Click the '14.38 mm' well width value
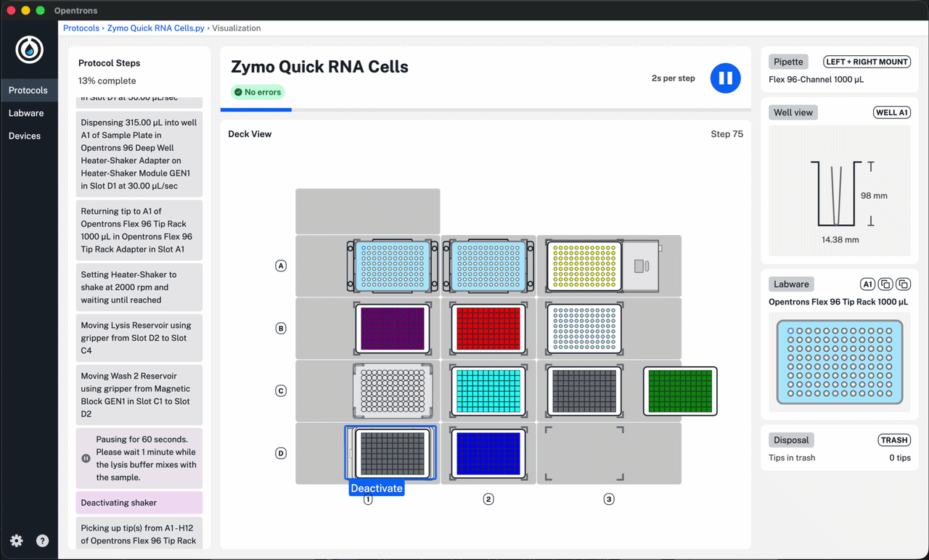The height and width of the screenshot is (560, 929). point(840,239)
